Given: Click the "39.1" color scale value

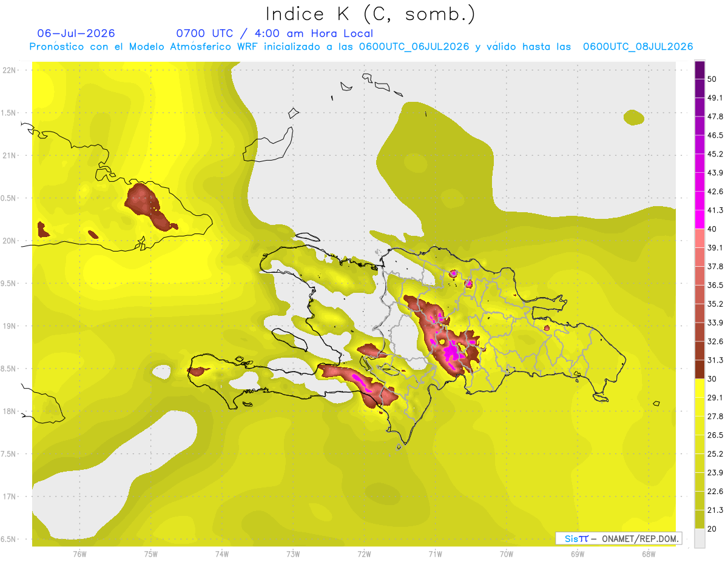Looking at the screenshot, I should pyautogui.click(x=715, y=248).
